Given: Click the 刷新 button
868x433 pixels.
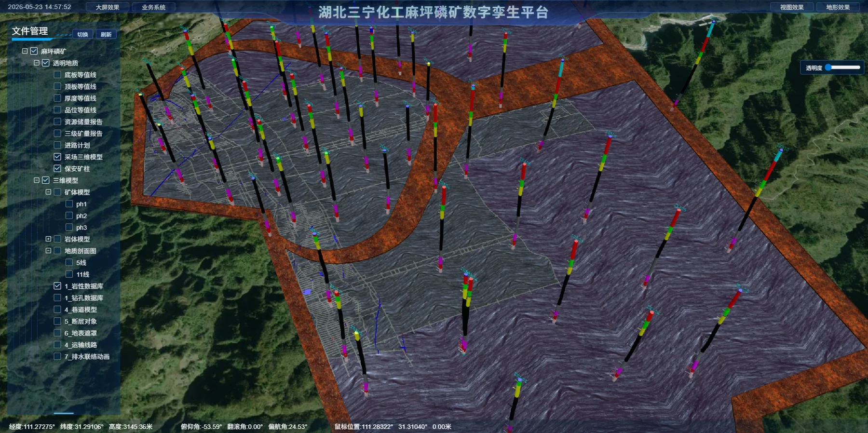Looking at the screenshot, I should 106,34.
